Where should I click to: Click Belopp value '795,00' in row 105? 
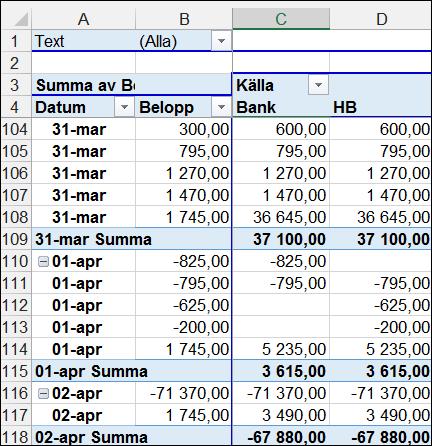click(184, 151)
